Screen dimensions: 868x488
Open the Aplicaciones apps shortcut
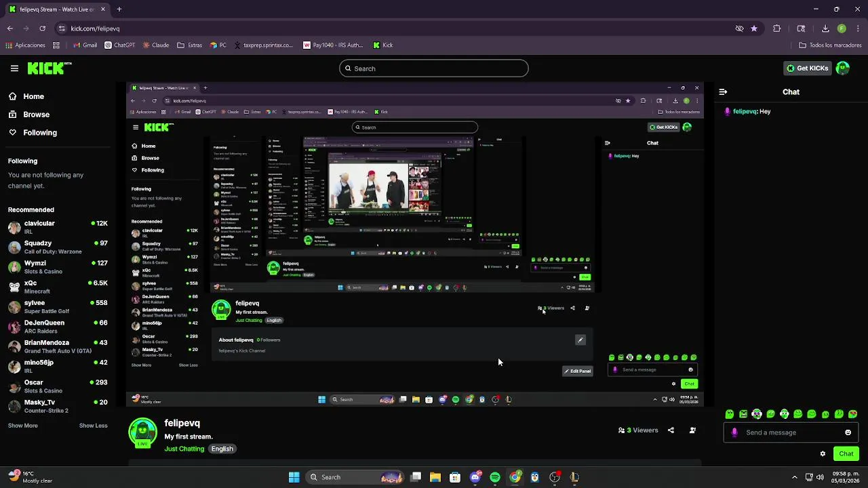(x=25, y=45)
